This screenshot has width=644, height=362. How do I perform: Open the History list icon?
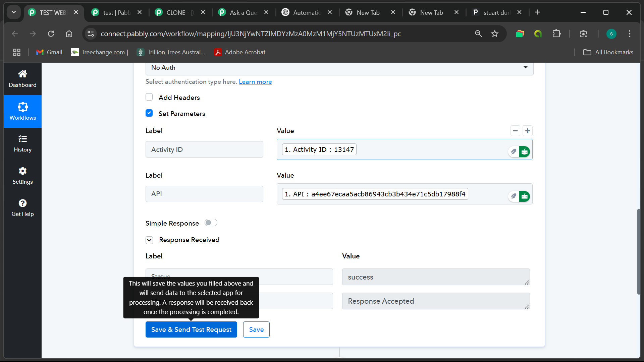point(22,139)
